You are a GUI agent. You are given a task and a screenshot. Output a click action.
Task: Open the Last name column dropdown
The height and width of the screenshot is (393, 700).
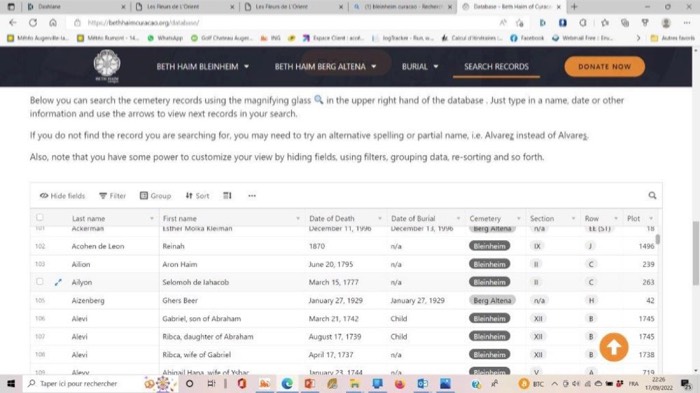152,218
